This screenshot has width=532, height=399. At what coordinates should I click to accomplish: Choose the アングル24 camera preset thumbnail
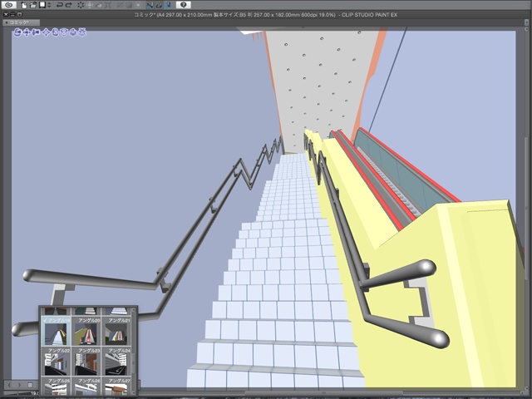[x=116, y=361]
